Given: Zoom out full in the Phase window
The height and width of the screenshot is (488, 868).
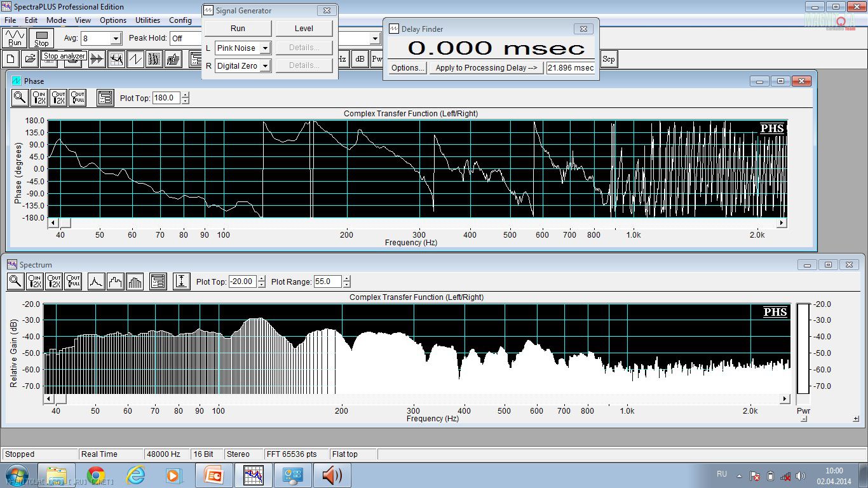Looking at the screenshot, I should coord(77,97).
